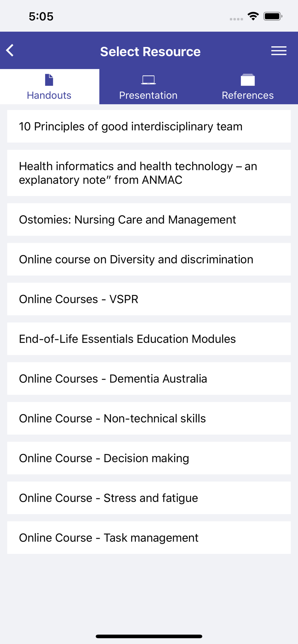Tap the References folder icon

[248, 80]
